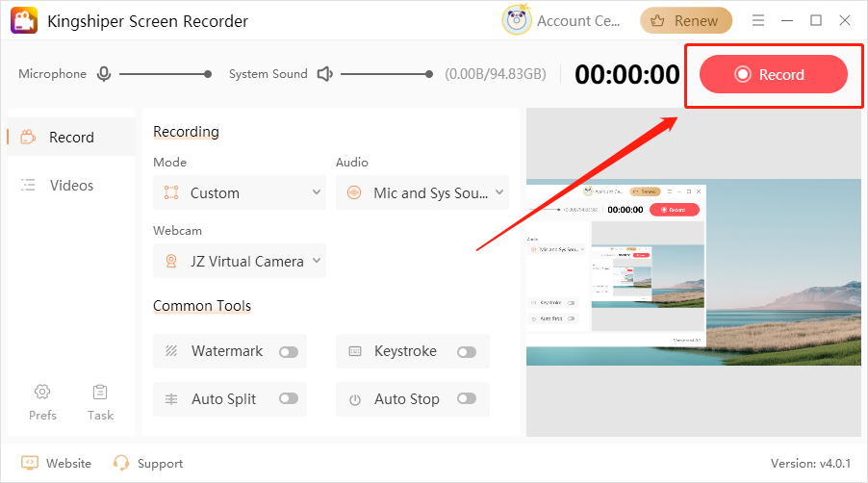
Task: Maximize the Kingshiper window
Action: pyautogui.click(x=815, y=20)
